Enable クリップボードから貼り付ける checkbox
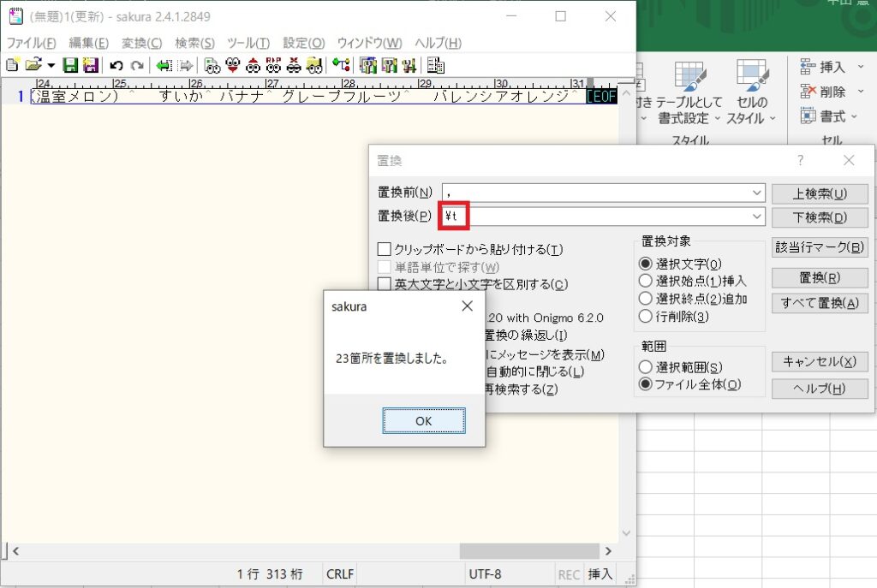The width and height of the screenshot is (877, 588). point(385,249)
